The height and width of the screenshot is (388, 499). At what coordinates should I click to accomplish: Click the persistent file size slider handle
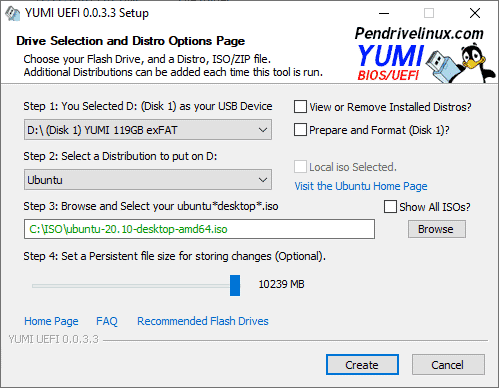235,285
